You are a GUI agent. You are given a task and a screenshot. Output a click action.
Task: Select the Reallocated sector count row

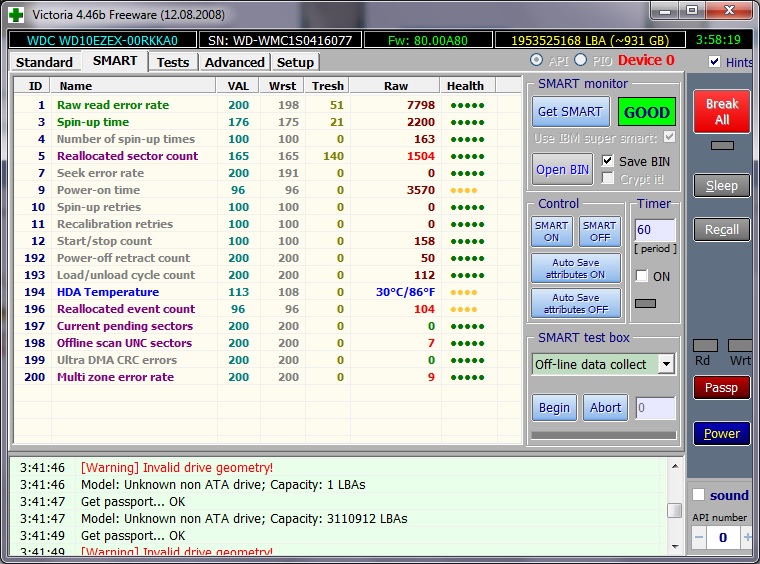pyautogui.click(x=268, y=156)
